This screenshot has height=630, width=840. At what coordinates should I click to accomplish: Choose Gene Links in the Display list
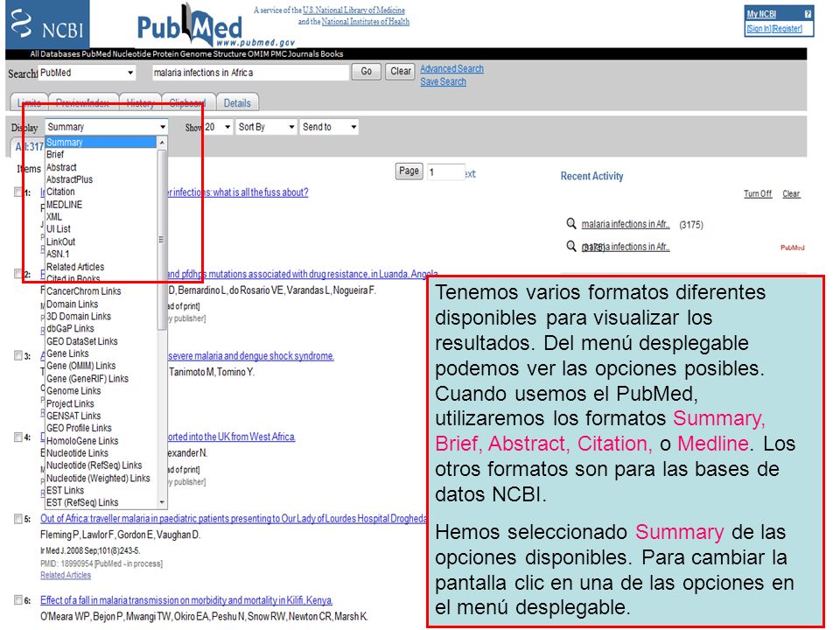(x=101, y=353)
